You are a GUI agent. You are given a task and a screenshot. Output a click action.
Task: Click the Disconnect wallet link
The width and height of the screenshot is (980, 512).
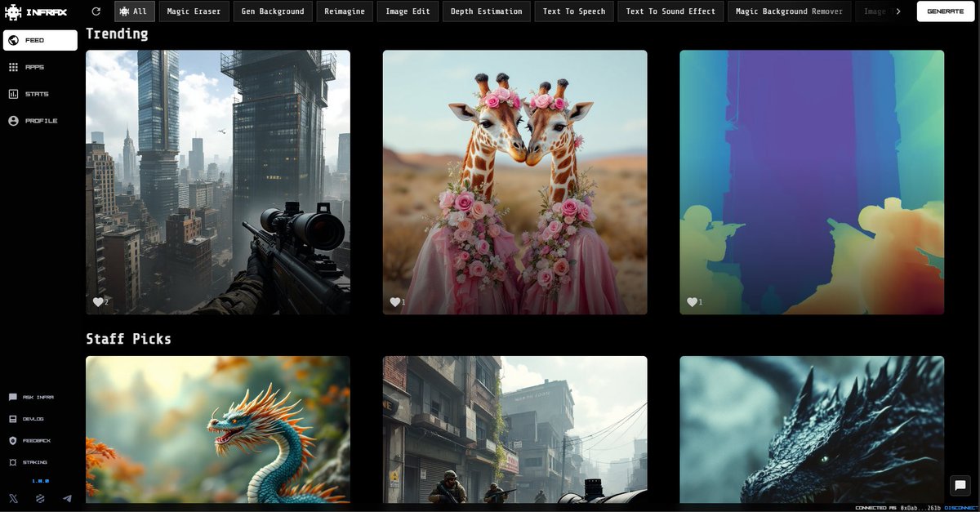click(x=960, y=508)
